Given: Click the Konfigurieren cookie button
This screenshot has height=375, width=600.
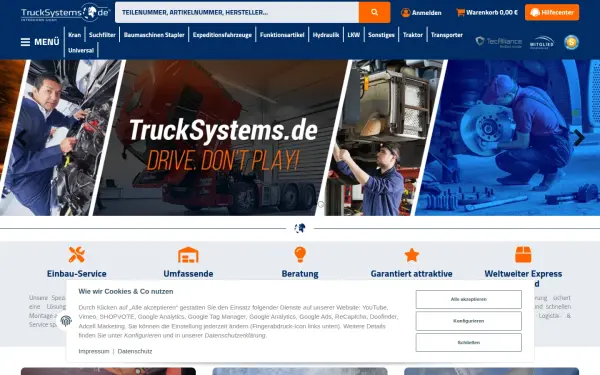Looking at the screenshot, I should (x=468, y=321).
